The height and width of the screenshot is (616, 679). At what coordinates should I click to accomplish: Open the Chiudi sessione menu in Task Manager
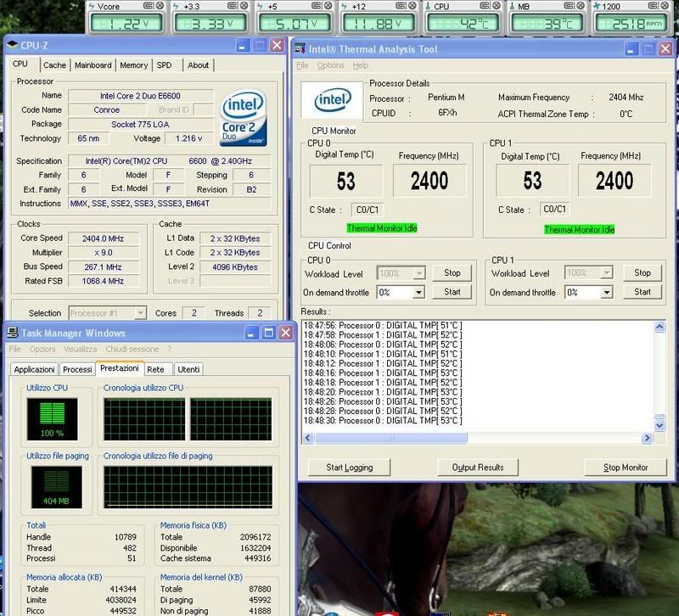[x=132, y=349]
